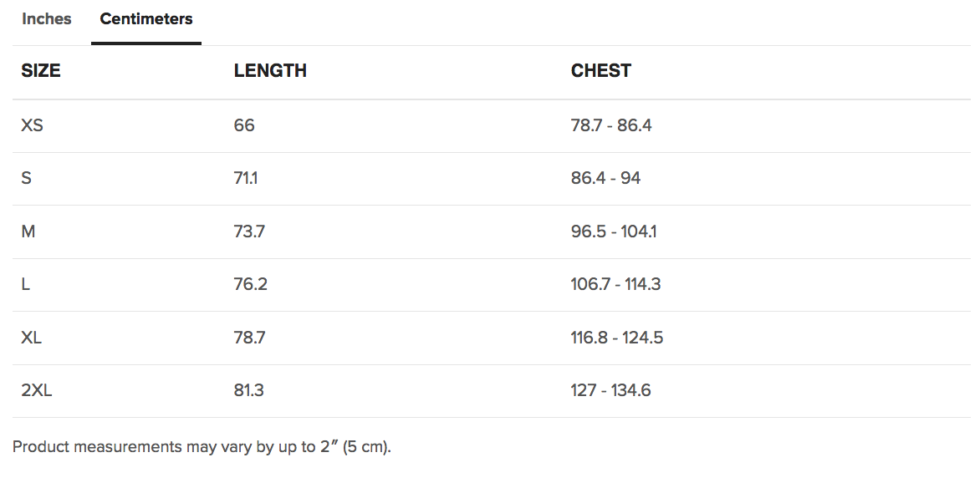Select chest range 127 - 134.6
Screen dimensions: 980x483
(610, 391)
